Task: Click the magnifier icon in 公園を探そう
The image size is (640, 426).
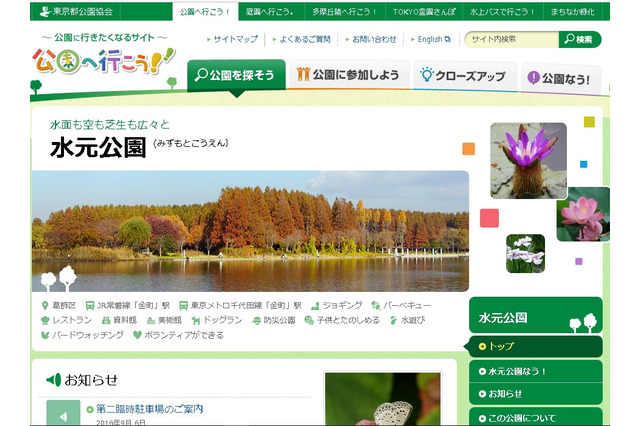Action: pyautogui.click(x=201, y=75)
